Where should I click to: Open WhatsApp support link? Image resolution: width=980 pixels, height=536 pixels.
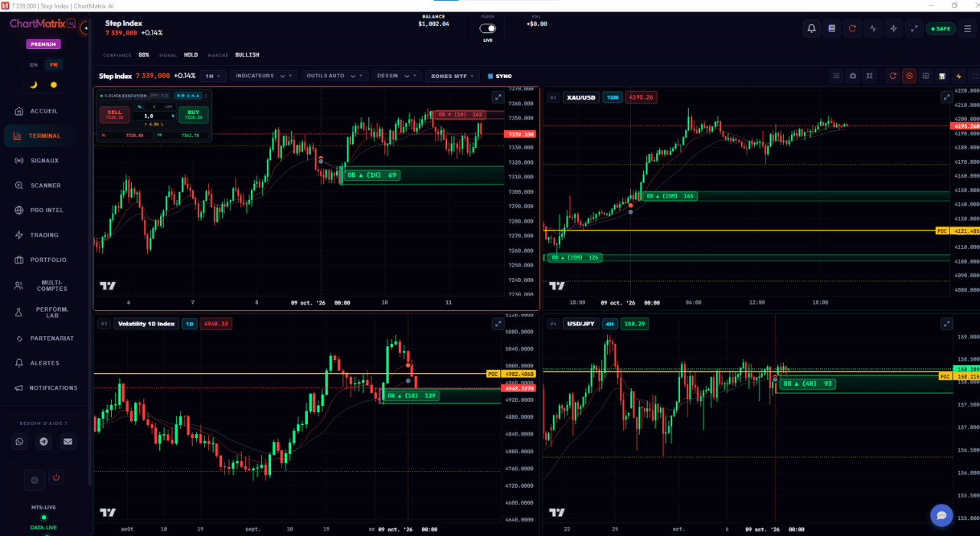20,441
